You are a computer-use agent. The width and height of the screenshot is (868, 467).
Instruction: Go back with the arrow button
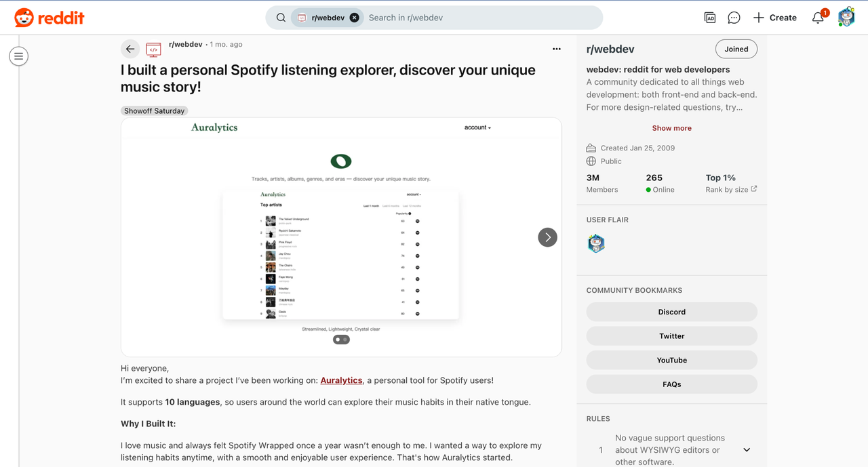pyautogui.click(x=130, y=49)
